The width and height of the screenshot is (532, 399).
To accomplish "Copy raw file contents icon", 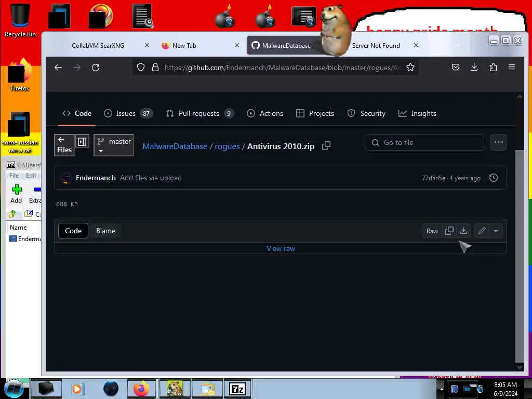I will coord(449,231).
